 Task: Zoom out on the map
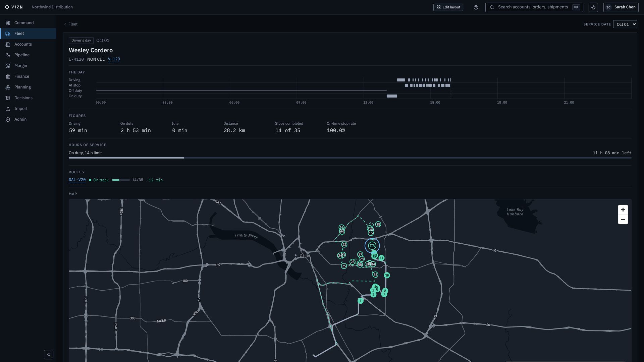tap(623, 220)
